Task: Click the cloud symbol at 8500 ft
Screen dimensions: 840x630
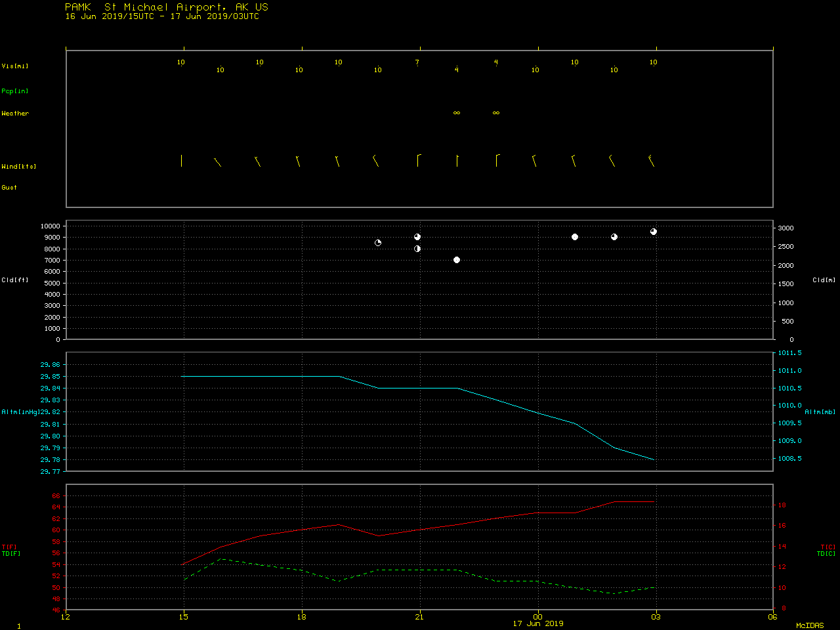Action: pyautogui.click(x=378, y=243)
